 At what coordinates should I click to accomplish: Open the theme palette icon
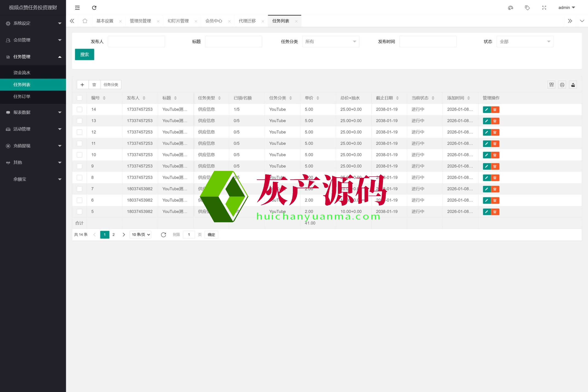pyautogui.click(x=510, y=8)
